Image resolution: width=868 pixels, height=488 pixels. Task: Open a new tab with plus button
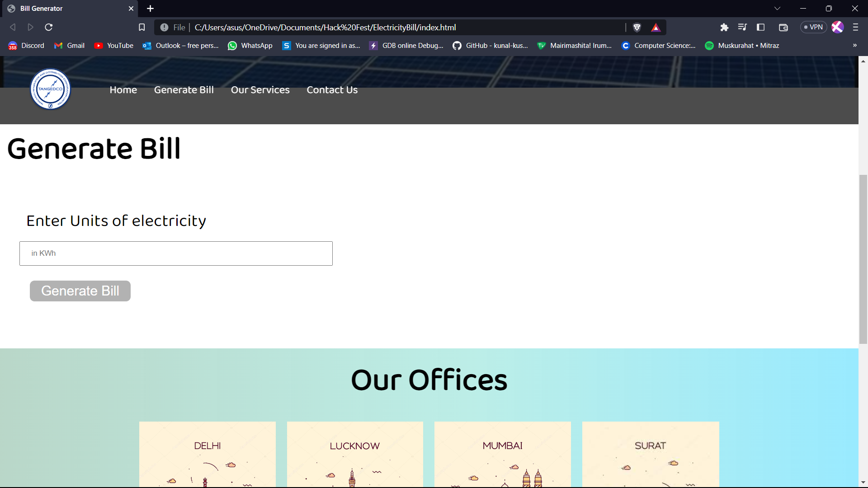pos(151,9)
